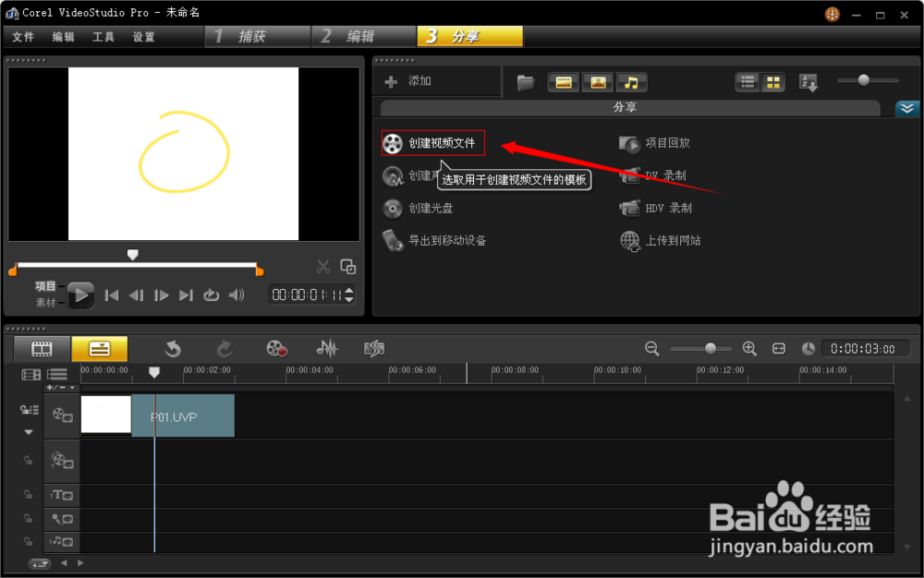Fit project in timeline window

(779, 348)
